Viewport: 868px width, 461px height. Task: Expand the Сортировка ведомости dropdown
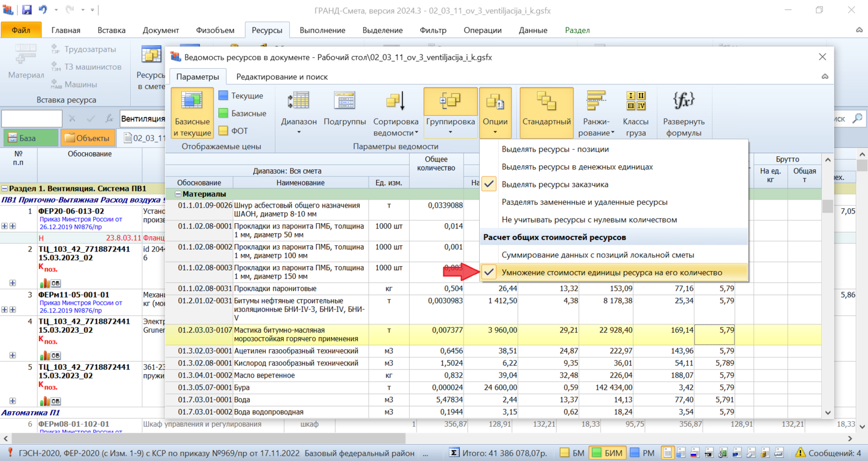[x=396, y=126]
